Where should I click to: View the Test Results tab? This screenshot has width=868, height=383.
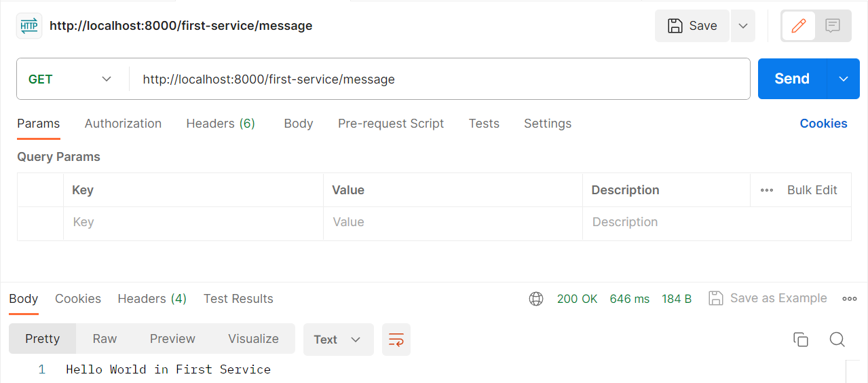pos(238,299)
